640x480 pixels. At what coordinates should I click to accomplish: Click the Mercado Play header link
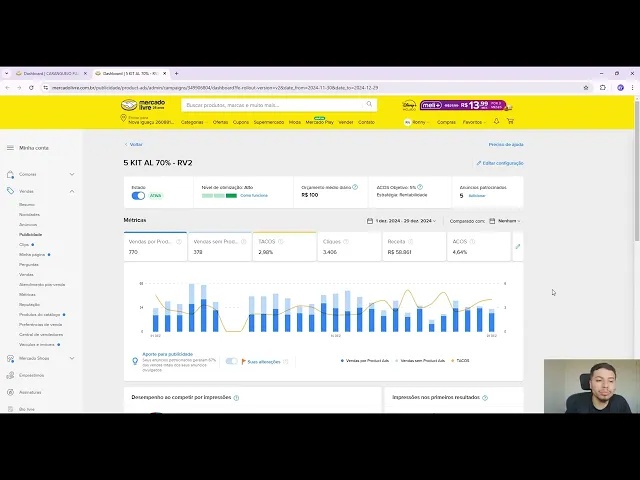pyautogui.click(x=320, y=122)
